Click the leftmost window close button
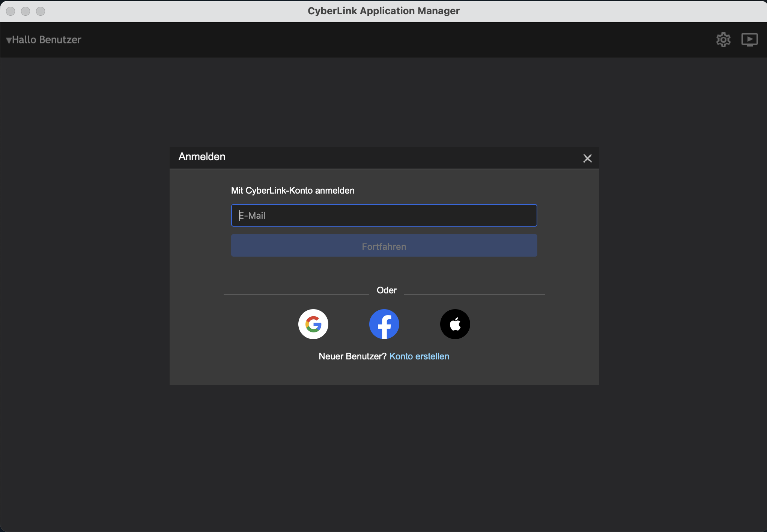The width and height of the screenshot is (767, 532). [11, 11]
